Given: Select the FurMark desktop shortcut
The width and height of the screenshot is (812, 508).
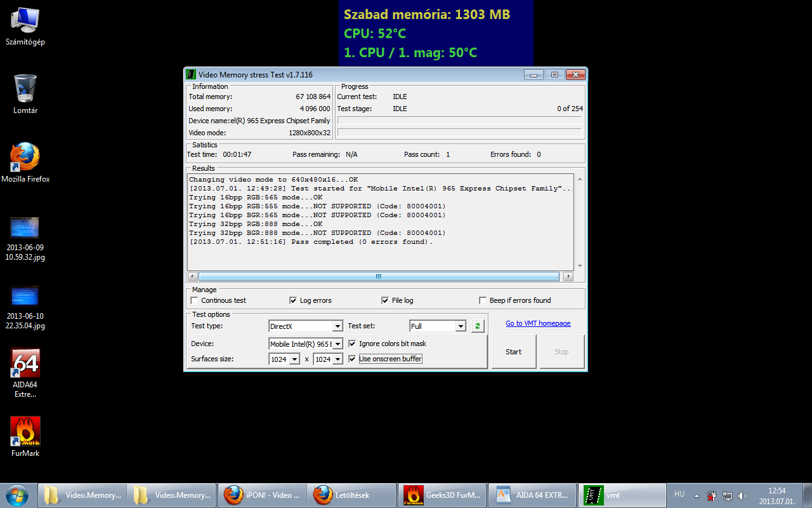Looking at the screenshot, I should 25,437.
